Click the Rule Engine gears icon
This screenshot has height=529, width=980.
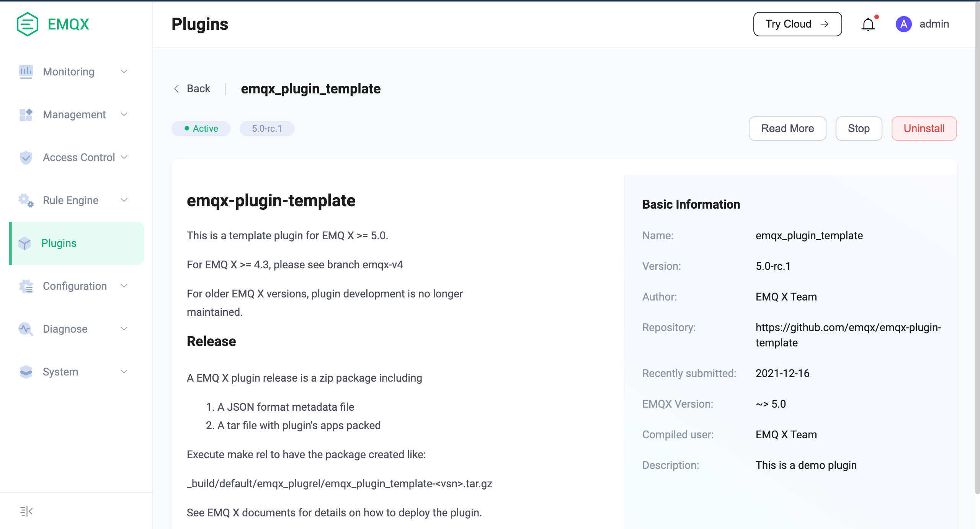(x=26, y=200)
